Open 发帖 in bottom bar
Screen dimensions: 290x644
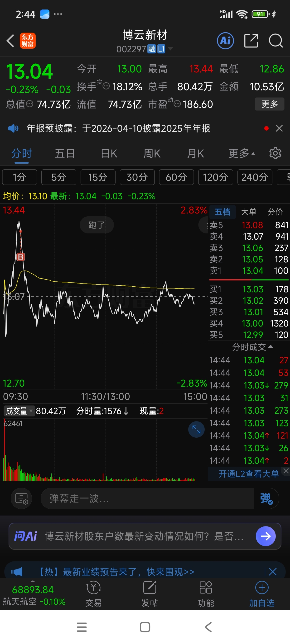[x=150, y=594]
